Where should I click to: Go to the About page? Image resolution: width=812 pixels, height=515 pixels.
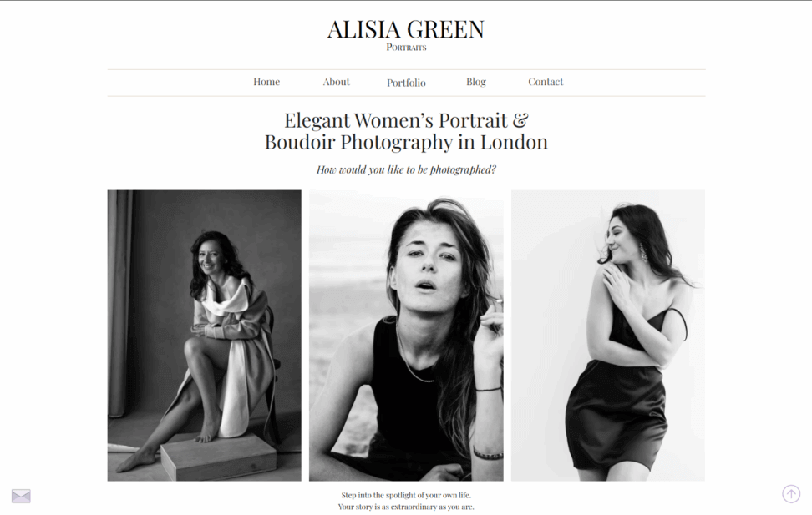(x=336, y=82)
